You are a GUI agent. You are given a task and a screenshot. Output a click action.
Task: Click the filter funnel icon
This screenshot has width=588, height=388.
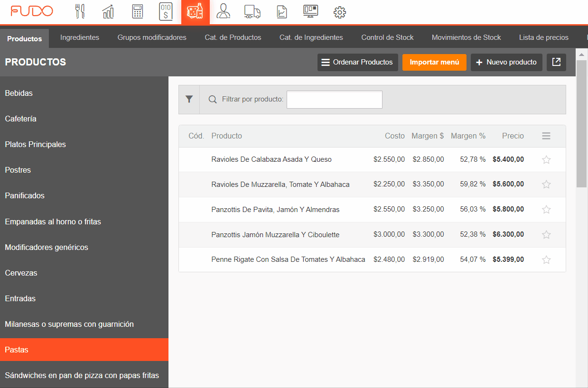pyautogui.click(x=189, y=99)
